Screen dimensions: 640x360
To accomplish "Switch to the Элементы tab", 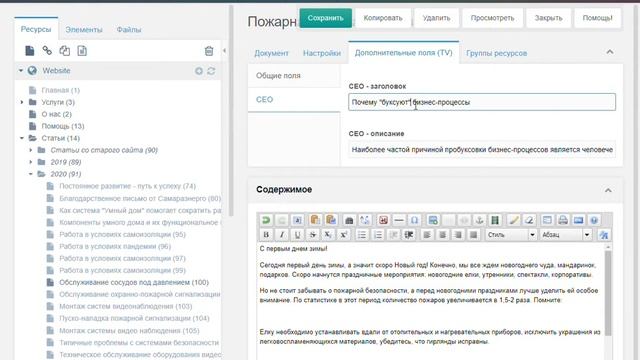I will [x=84, y=30].
